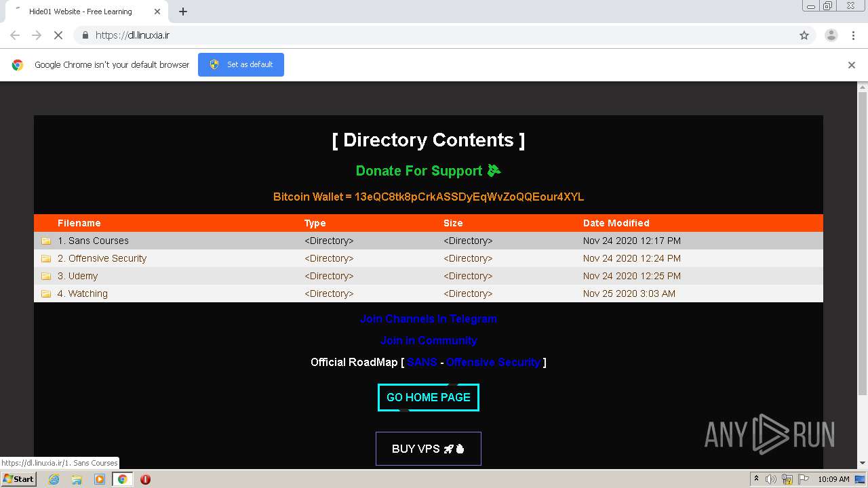Click the GO HOME PAGE button
Image resolution: width=868 pixels, height=488 pixels.
(429, 397)
